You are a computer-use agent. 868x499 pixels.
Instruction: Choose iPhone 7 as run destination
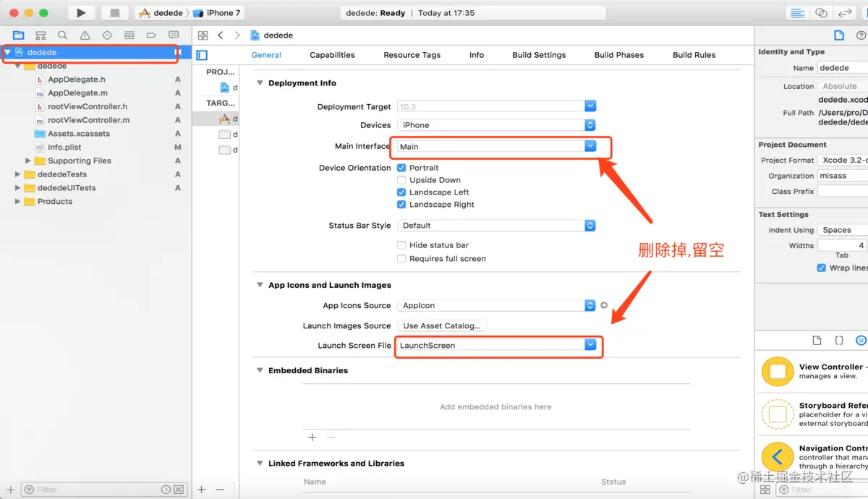click(216, 13)
